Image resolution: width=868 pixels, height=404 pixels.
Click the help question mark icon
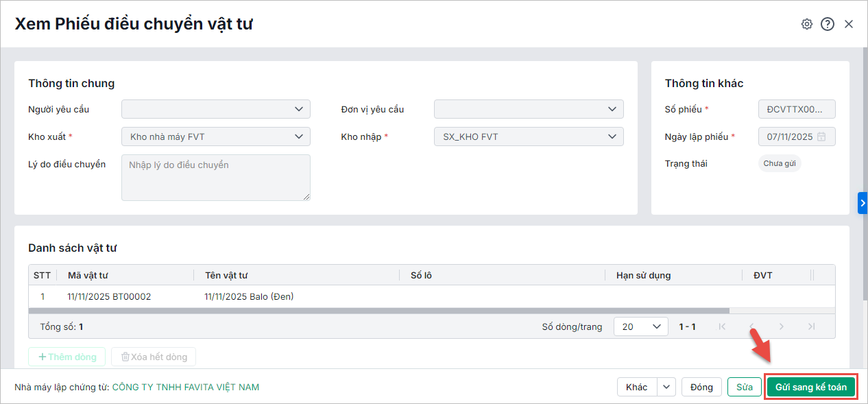click(x=828, y=24)
